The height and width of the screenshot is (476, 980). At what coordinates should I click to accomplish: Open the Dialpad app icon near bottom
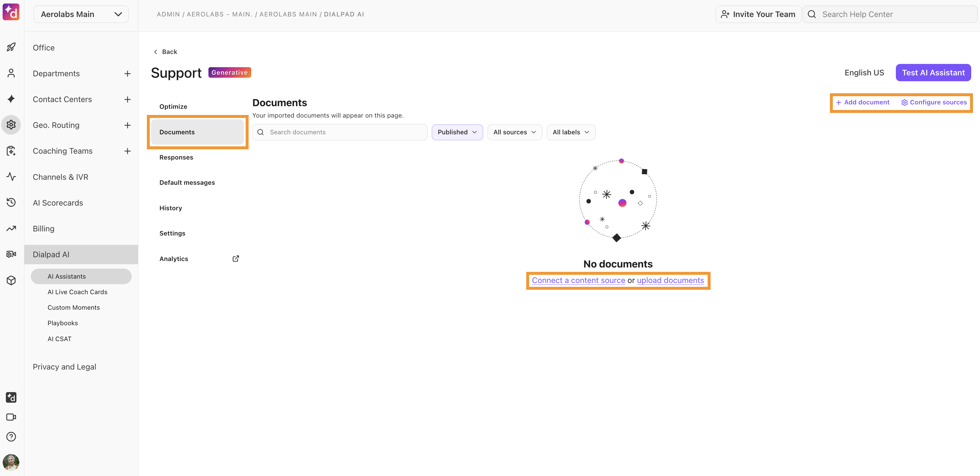[11, 397]
